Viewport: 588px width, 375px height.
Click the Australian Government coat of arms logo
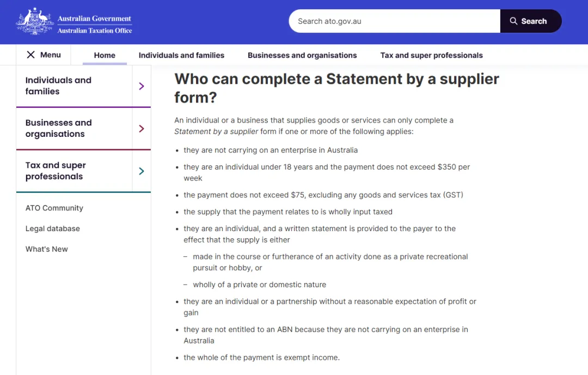click(x=35, y=22)
